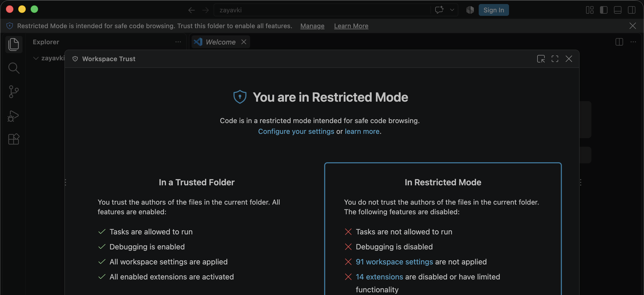Open the Search view icon
Image resolution: width=644 pixels, height=295 pixels.
[14, 68]
